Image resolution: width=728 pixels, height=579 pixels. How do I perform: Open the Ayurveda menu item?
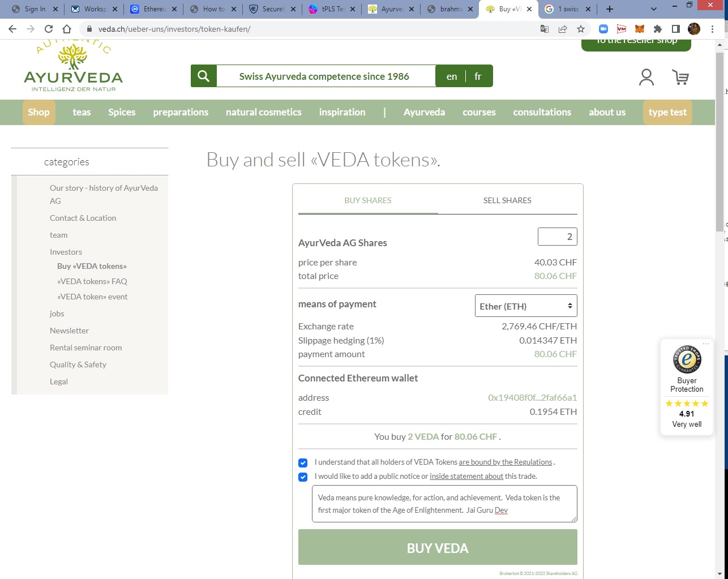coord(424,112)
